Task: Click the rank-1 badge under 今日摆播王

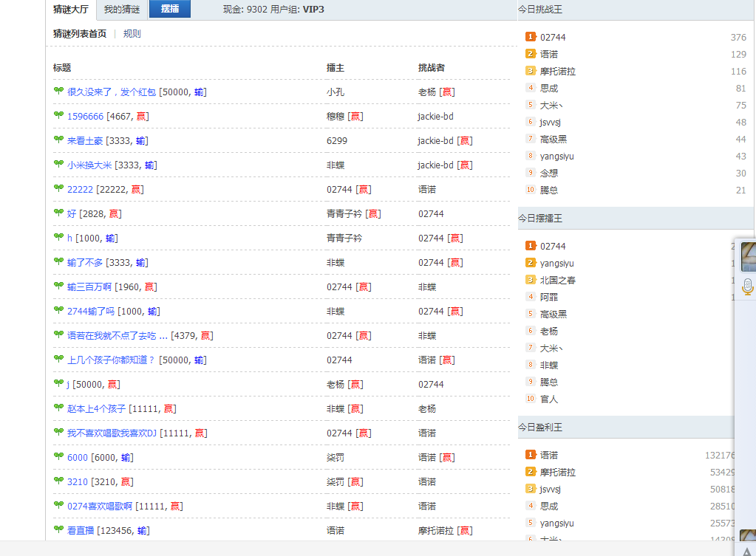Action: tap(531, 245)
